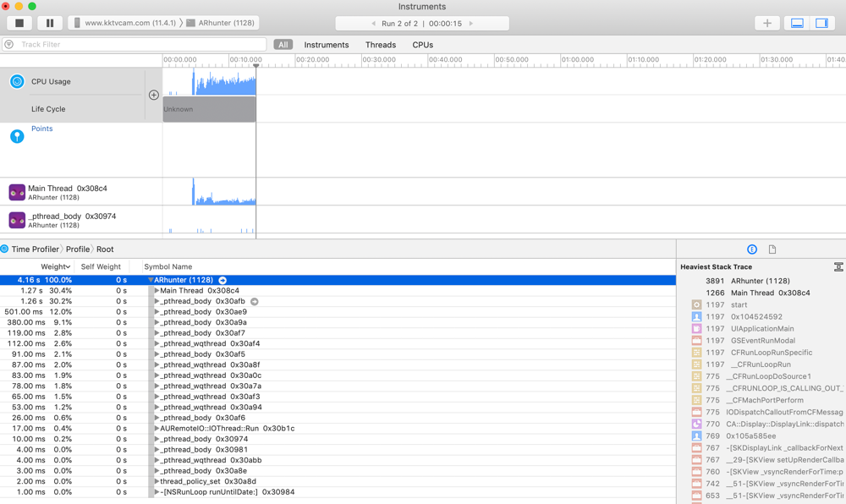Show the document inspector icon
846x504 pixels.
tap(772, 249)
